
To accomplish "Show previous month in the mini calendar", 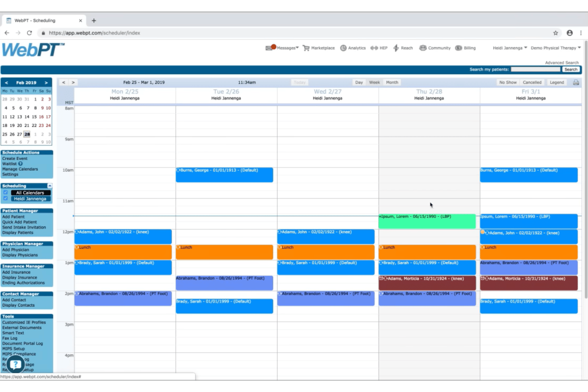I will tap(6, 83).
